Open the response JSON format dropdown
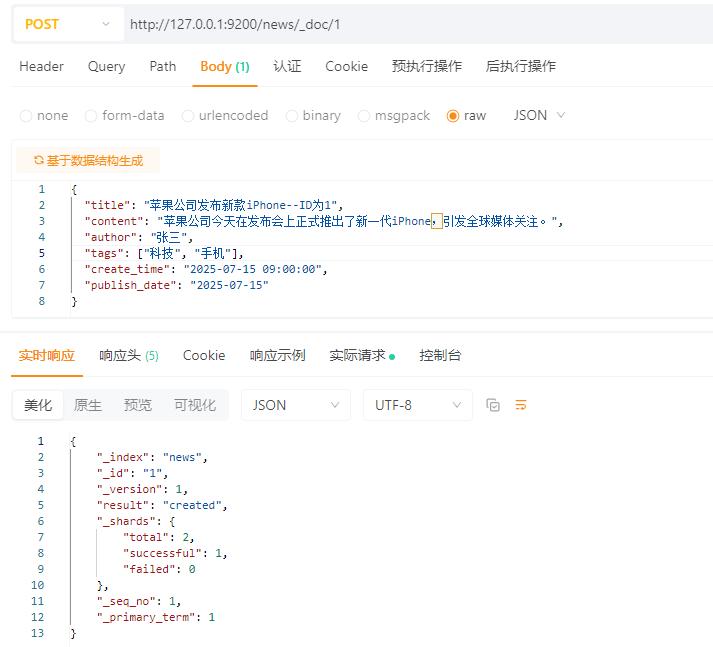This screenshot has width=713, height=647. [x=296, y=405]
